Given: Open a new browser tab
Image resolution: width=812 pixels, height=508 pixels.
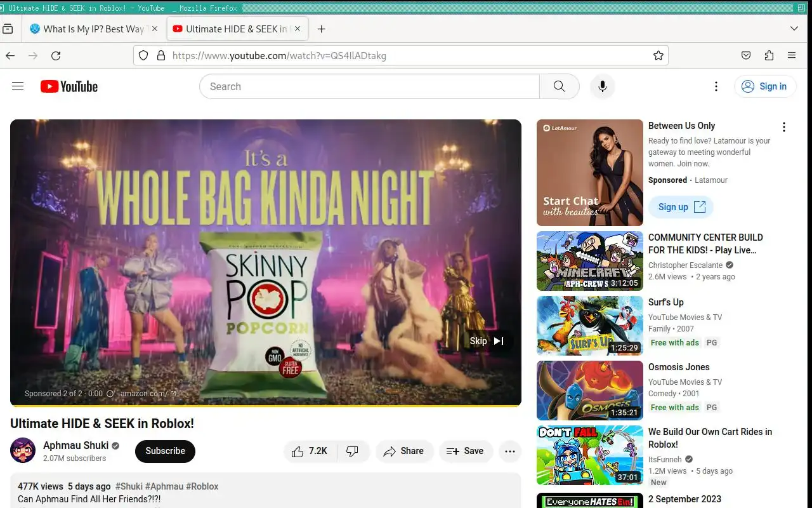Looking at the screenshot, I should click(x=322, y=29).
